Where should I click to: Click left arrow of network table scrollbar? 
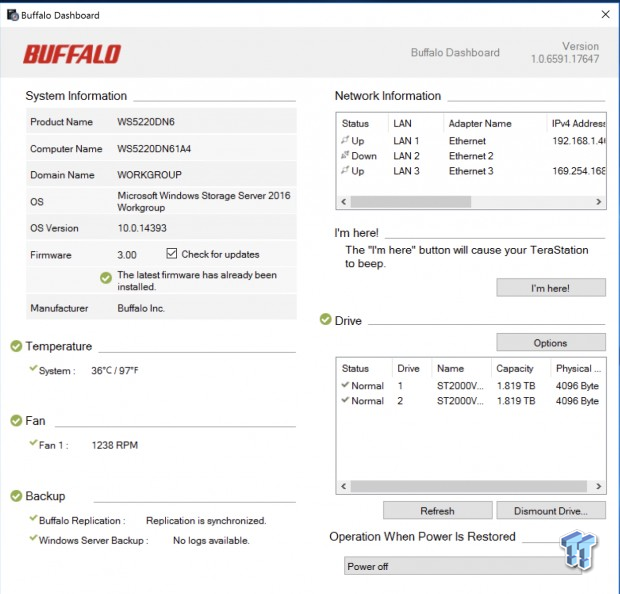[344, 202]
